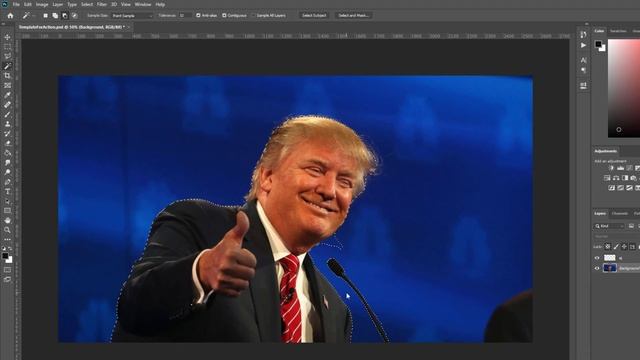
Task: Toggle the Contiguous checkbox
Action: [x=224, y=16]
